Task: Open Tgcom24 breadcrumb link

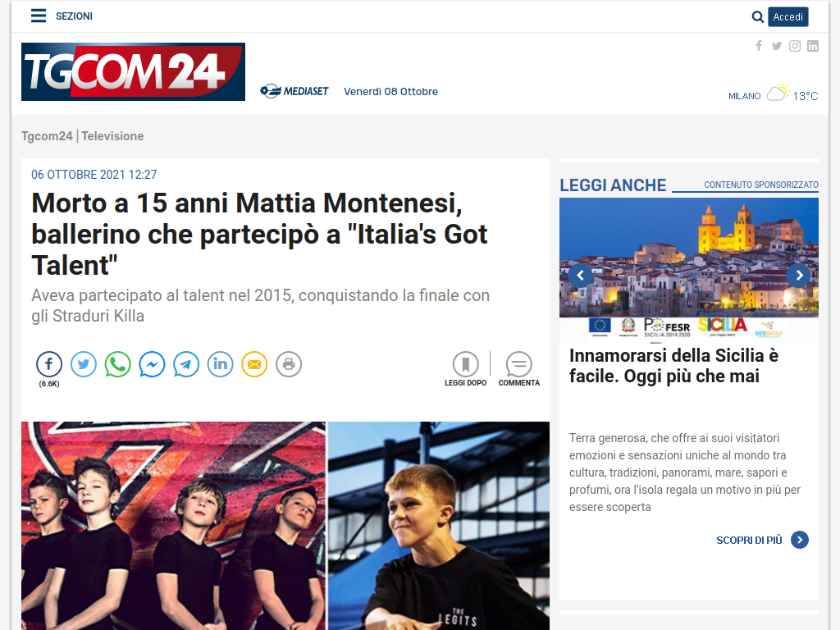Action: (x=47, y=136)
